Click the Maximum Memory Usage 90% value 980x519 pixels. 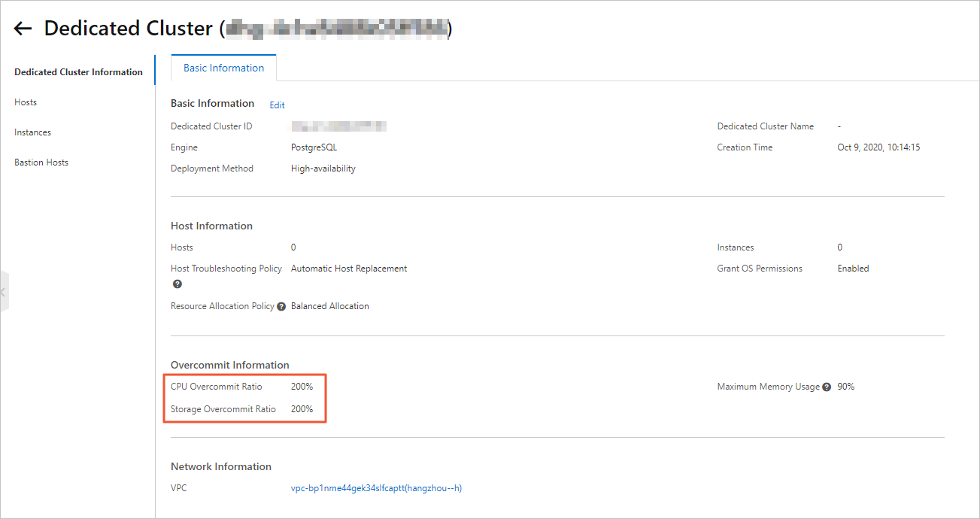click(x=845, y=387)
